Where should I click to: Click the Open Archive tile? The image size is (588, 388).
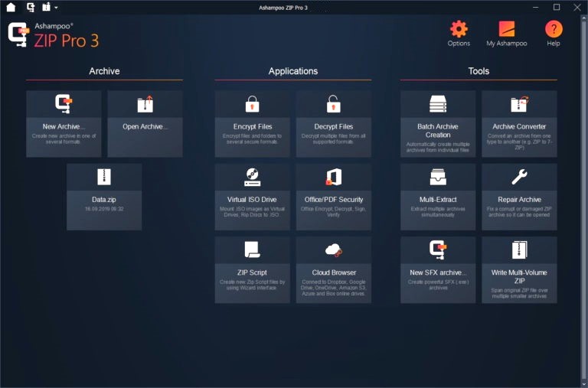tap(145, 124)
